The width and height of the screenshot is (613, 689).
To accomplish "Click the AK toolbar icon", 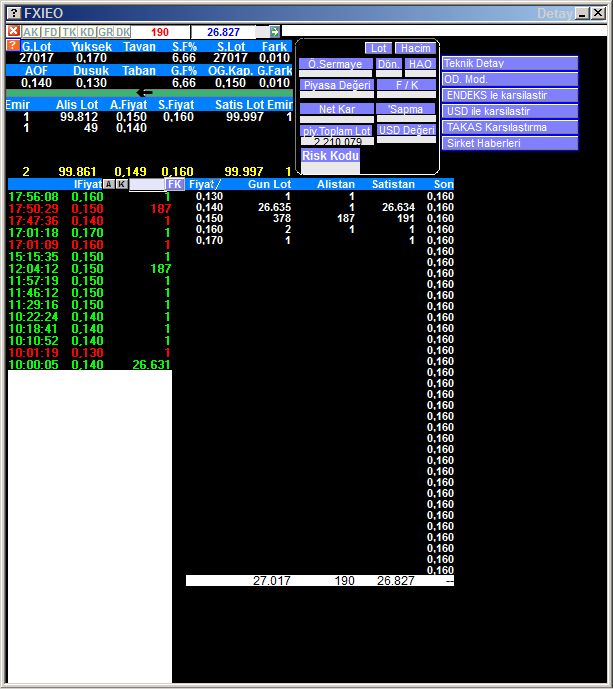I will pos(31,32).
